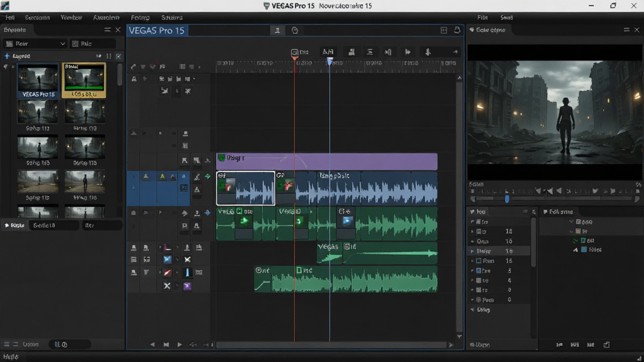Click the blue crossed-arrows icon in the lower track controls
Viewport: 644px width, 362px height.
(167, 260)
